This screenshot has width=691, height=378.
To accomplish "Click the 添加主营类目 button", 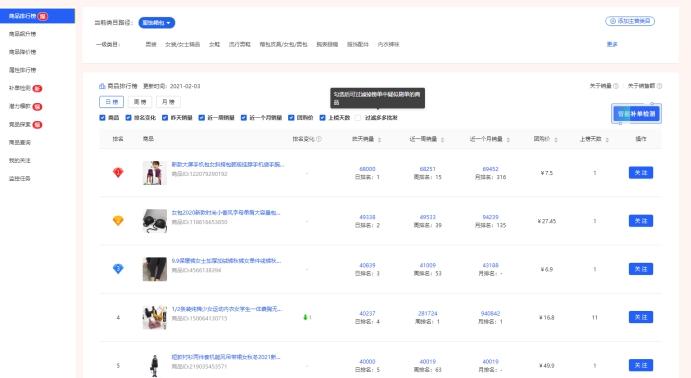I will click(630, 21).
